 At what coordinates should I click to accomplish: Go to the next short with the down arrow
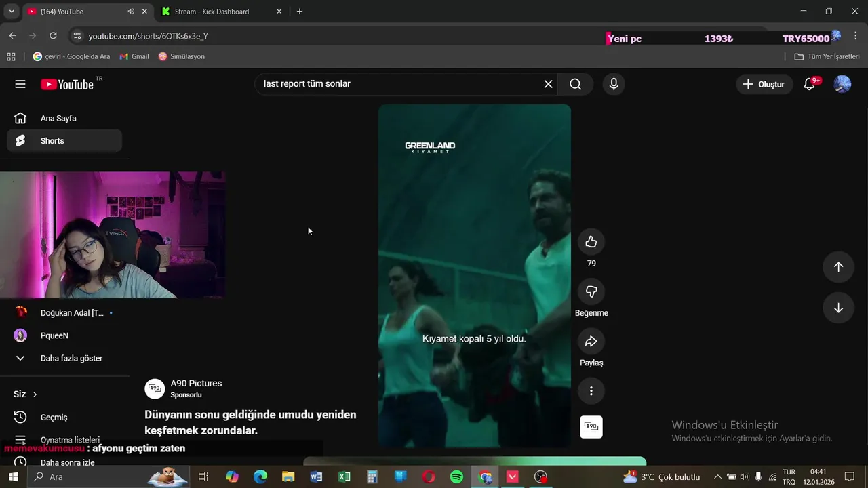(838, 308)
